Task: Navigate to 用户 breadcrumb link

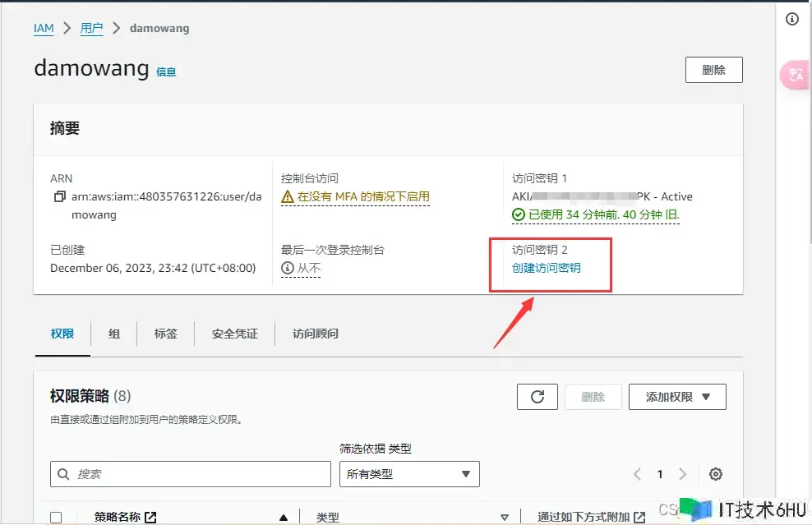Action: click(91, 28)
